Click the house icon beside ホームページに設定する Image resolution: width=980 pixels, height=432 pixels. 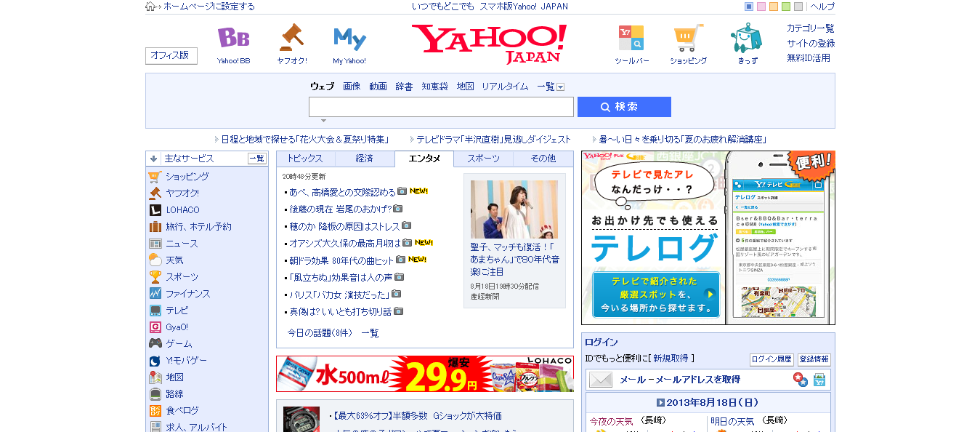tap(150, 7)
